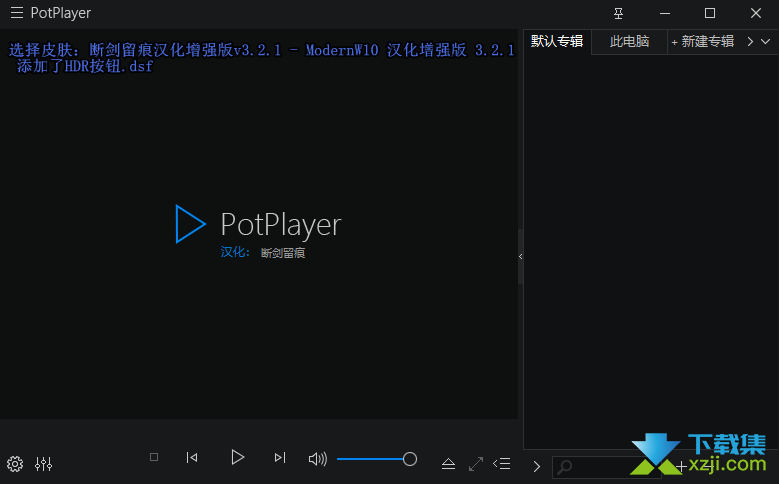Toggle fullscreen with the diagonal arrows icon

tap(476, 464)
